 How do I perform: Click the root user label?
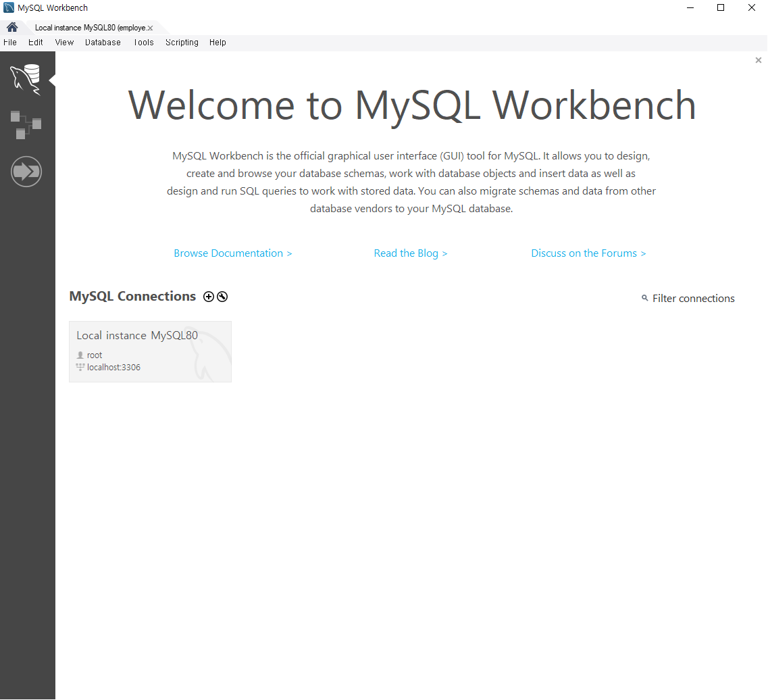(95, 355)
